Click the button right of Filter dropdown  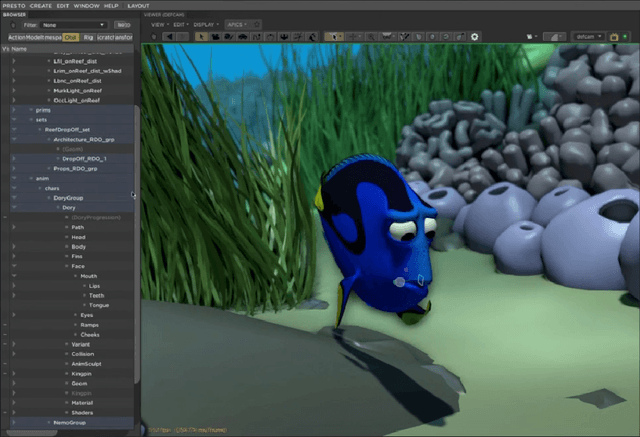[x=123, y=24]
